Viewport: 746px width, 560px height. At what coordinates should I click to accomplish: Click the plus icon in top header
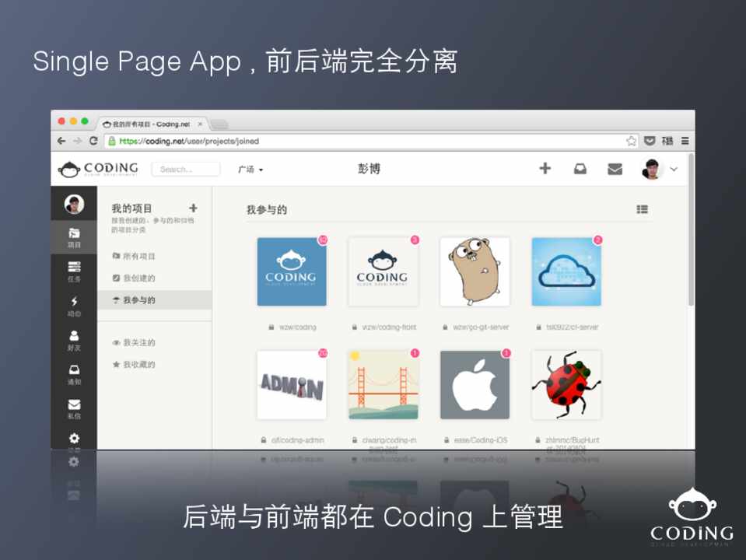pyautogui.click(x=545, y=169)
